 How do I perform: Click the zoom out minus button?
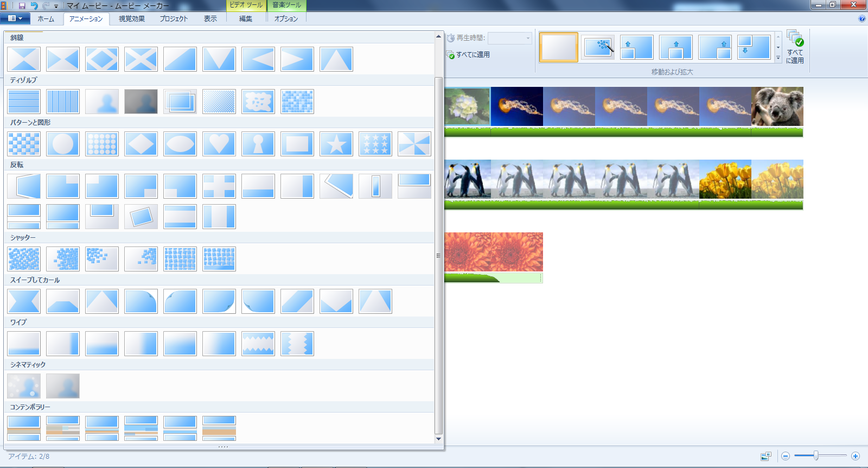click(785, 456)
